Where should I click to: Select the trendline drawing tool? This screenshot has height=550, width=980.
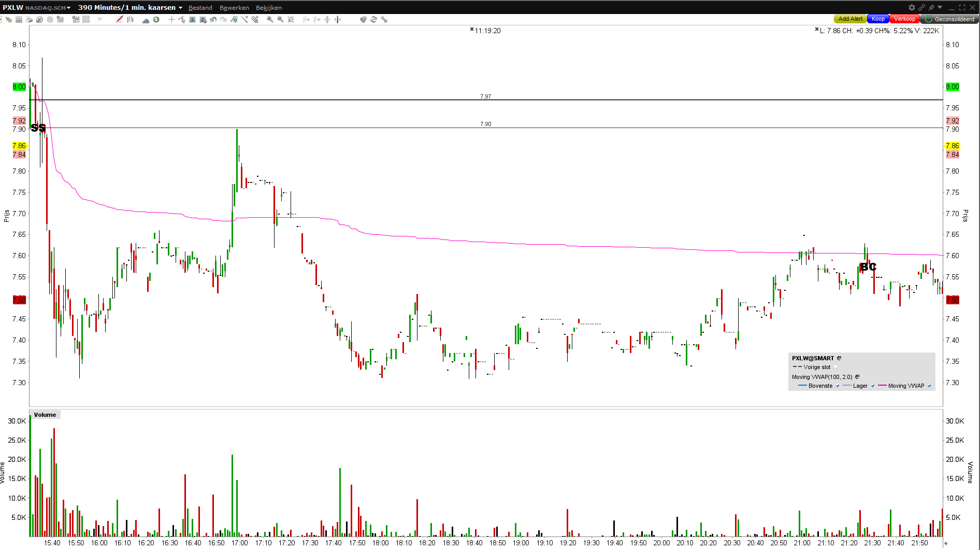[x=244, y=19]
